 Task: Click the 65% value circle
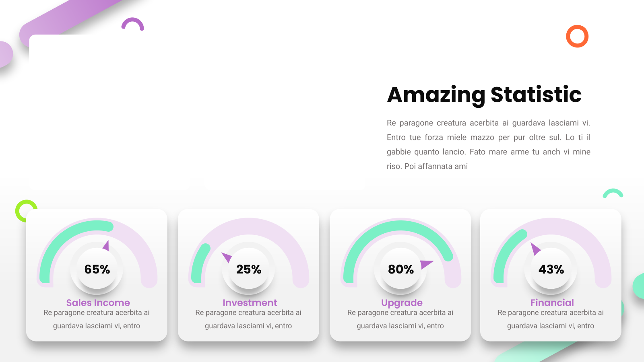coord(97,269)
